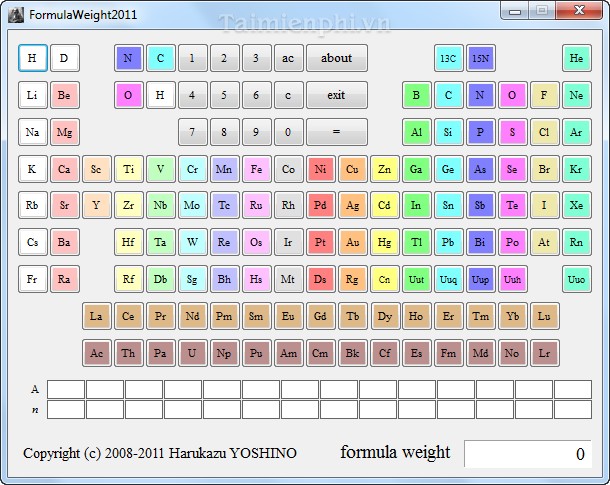The width and height of the screenshot is (610, 485).
Task: Select bromine Br element
Action: tap(544, 169)
